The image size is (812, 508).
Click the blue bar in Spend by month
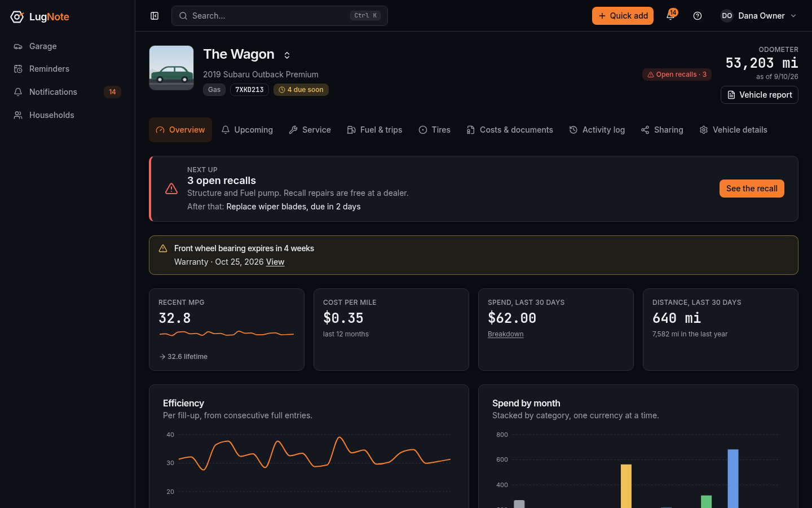pyautogui.click(x=733, y=479)
